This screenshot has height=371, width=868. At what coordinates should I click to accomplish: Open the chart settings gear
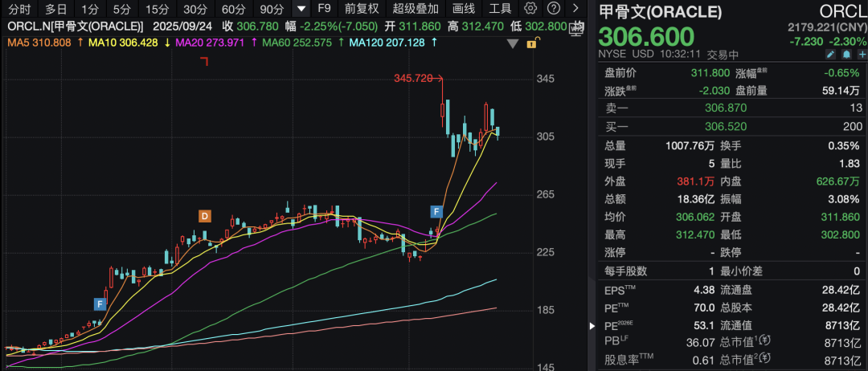530,8
